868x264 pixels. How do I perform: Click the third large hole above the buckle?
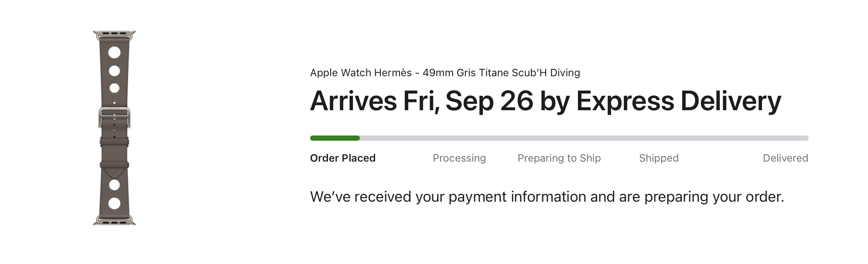click(x=114, y=88)
